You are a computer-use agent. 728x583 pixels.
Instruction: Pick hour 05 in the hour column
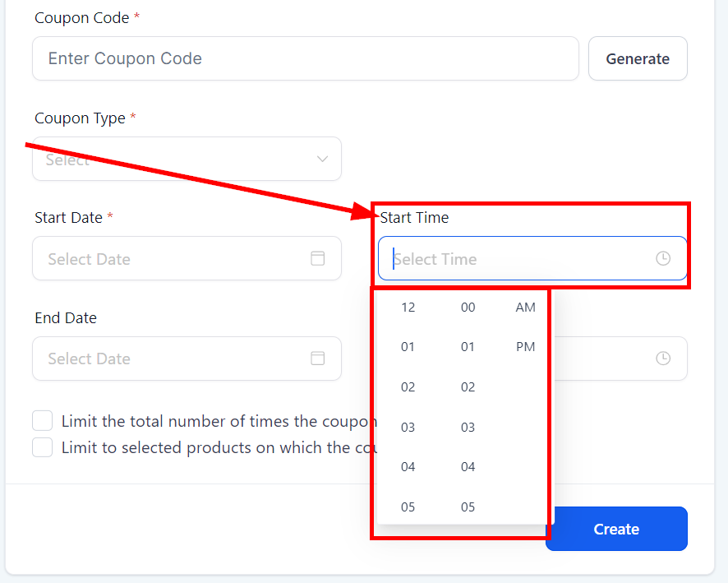point(408,507)
